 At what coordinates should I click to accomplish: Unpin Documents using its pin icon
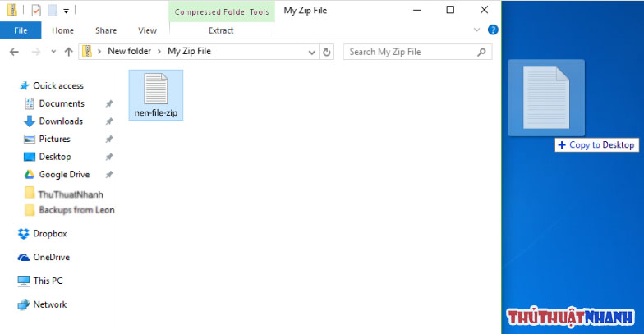click(x=108, y=103)
